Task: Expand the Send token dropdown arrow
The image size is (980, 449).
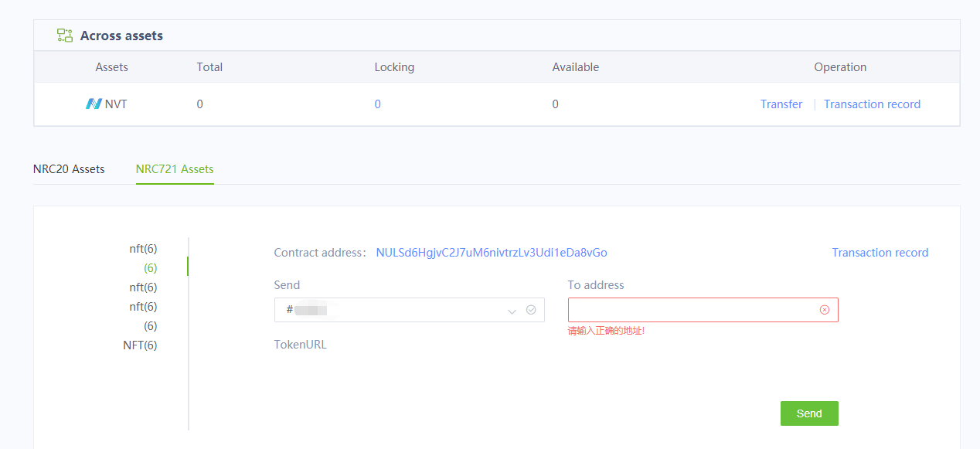Action: [512, 311]
